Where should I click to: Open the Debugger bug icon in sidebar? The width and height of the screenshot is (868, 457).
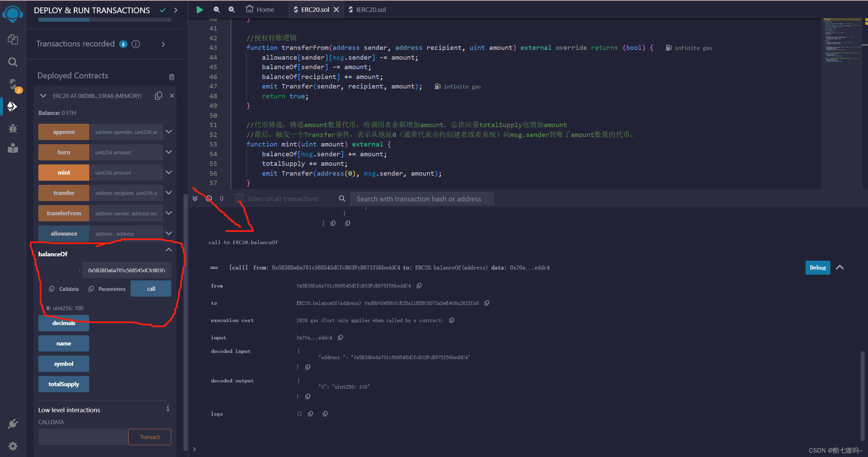coord(13,128)
